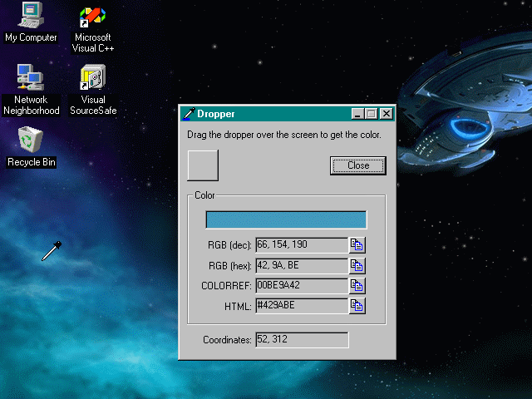
Task: Close the Dropper window with X
Action: tap(386, 114)
